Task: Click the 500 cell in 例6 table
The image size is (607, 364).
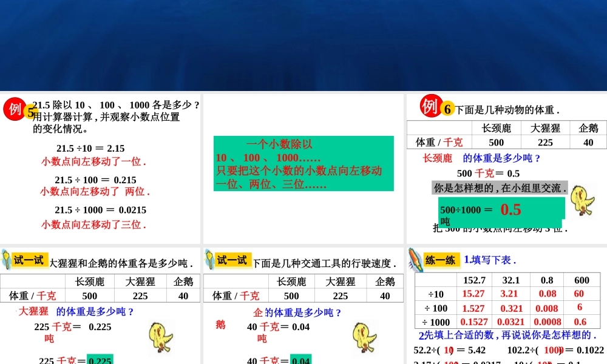Action: [497, 143]
